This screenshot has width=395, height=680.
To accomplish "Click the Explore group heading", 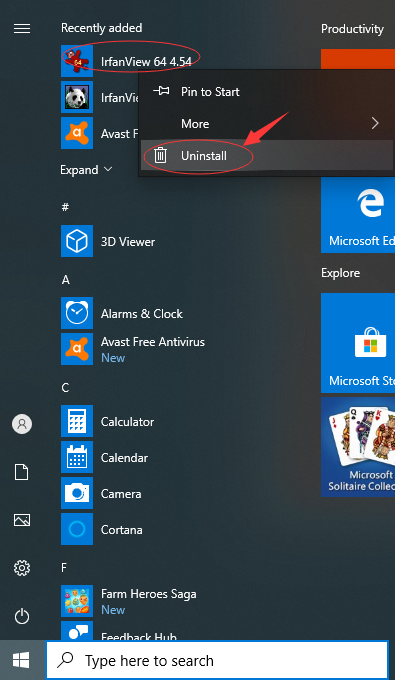I will tap(340, 273).
